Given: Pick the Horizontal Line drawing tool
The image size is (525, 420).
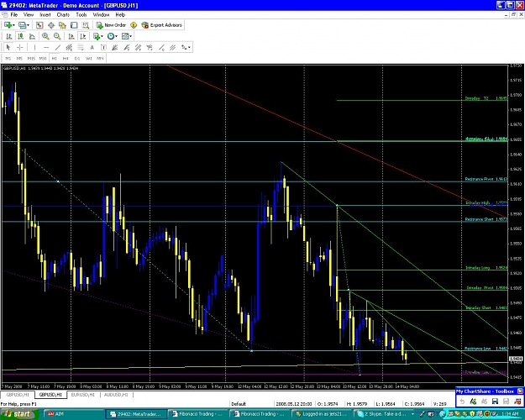Looking at the screenshot, I should tap(46, 48).
